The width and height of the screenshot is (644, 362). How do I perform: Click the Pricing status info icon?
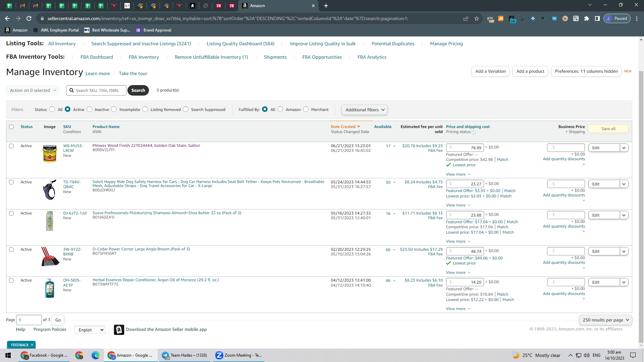474,132
